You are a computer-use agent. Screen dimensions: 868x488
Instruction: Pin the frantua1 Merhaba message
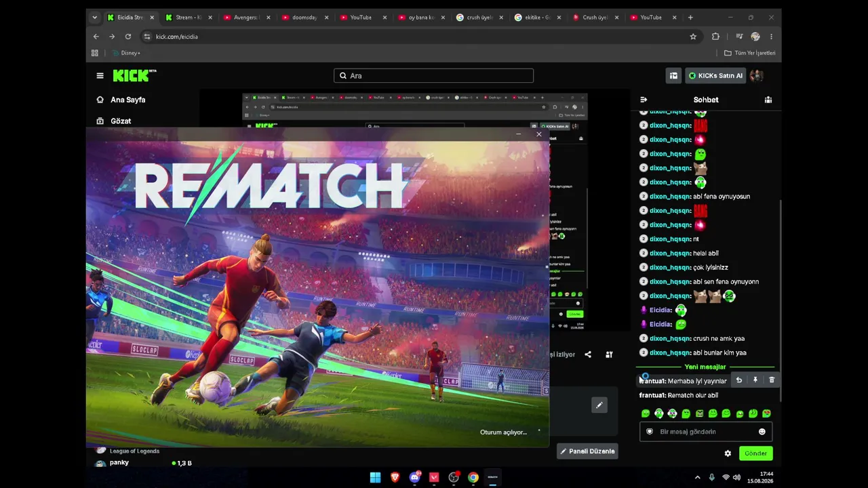click(x=755, y=380)
